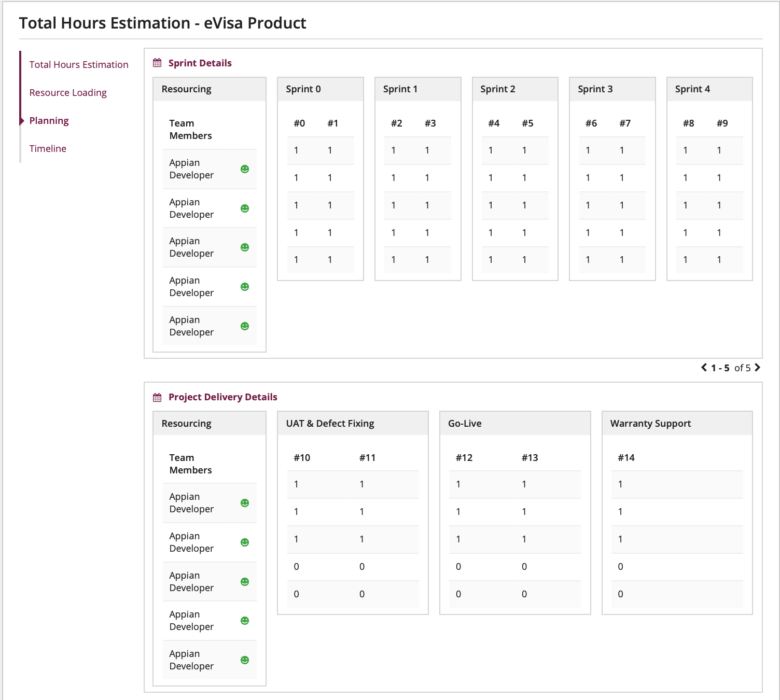780x700 pixels.
Task: Go to the previous page of sprints
Action: coord(704,368)
